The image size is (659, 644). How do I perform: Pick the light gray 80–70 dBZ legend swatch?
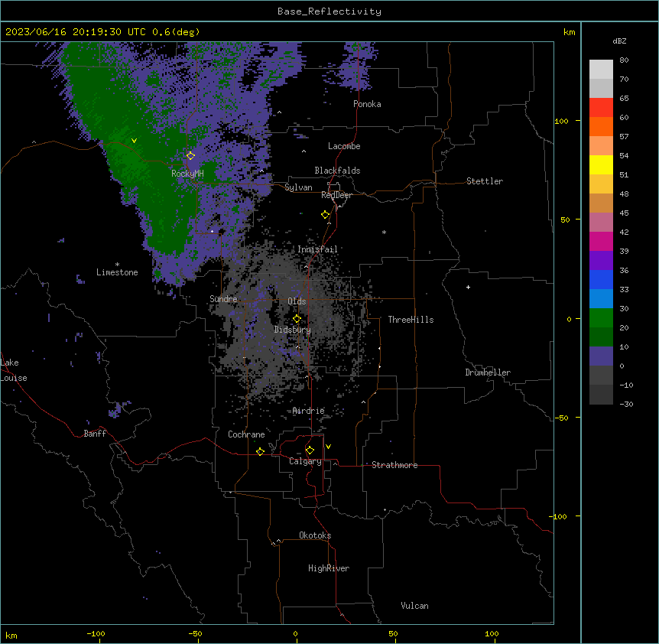(601, 70)
